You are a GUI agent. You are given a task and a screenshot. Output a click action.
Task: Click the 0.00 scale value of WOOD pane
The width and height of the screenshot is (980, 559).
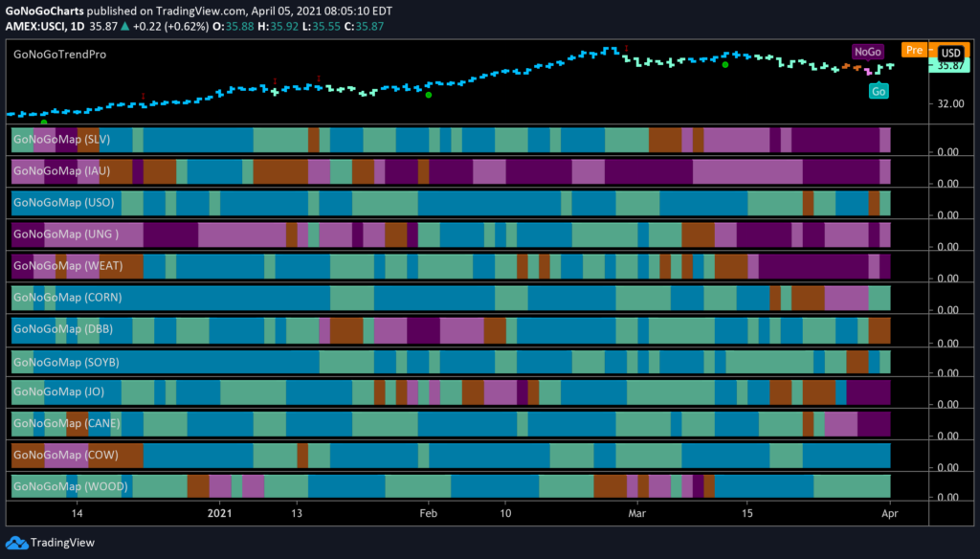[948, 497]
